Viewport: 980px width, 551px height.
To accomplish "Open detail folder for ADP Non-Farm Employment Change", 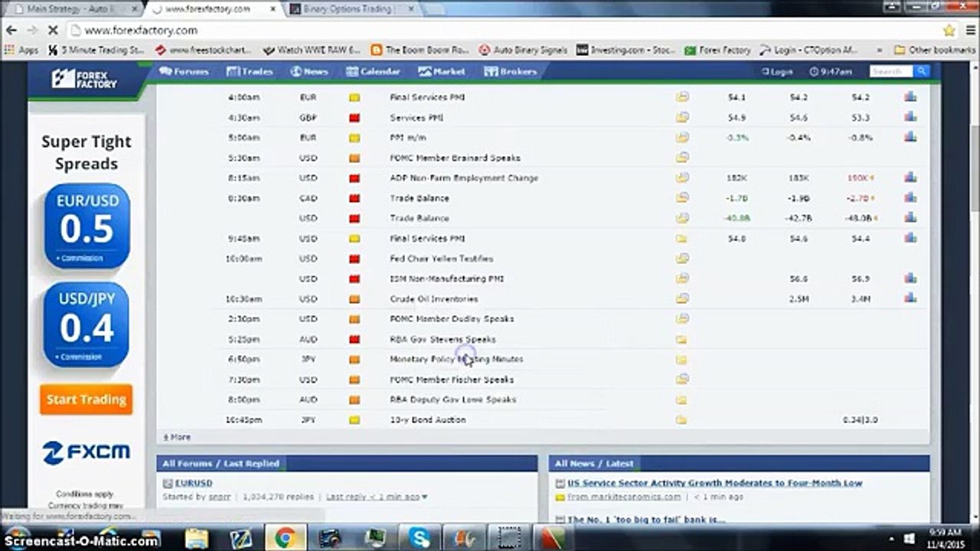I will coord(682,178).
